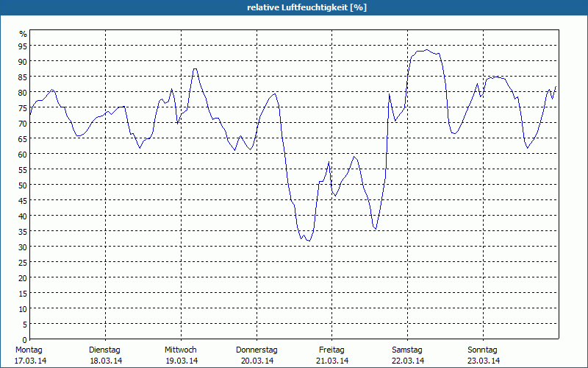
Task: Click the 'Samstag' day label
Action: (407, 350)
